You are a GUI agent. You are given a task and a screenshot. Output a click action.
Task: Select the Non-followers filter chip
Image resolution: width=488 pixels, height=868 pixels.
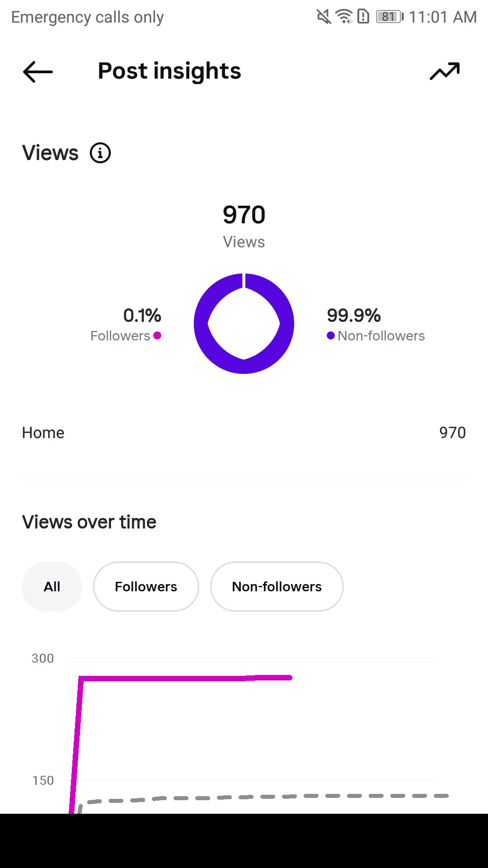[x=277, y=586]
